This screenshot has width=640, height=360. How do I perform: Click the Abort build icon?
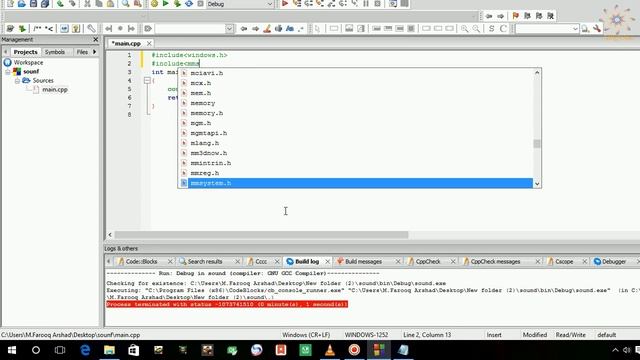(200, 4)
